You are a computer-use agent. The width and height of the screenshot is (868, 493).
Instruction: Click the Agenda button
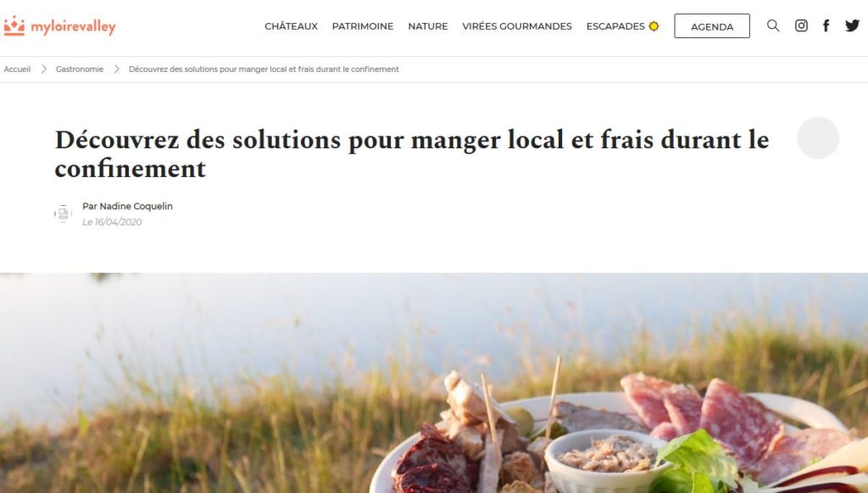[x=712, y=26]
